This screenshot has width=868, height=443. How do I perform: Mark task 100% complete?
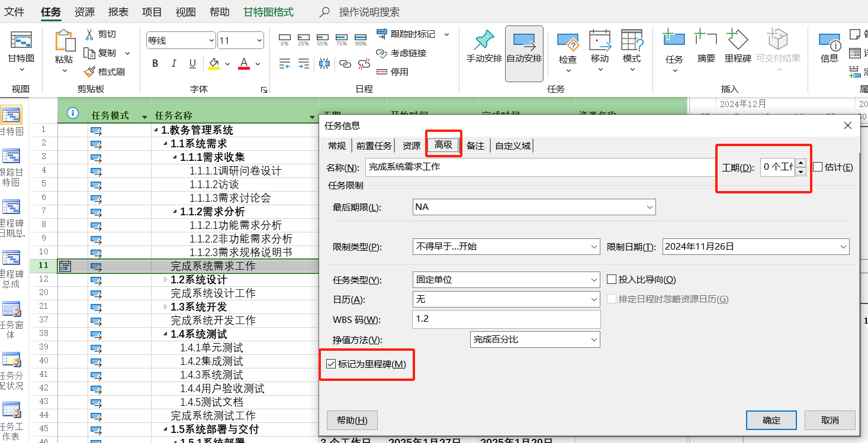tap(361, 40)
